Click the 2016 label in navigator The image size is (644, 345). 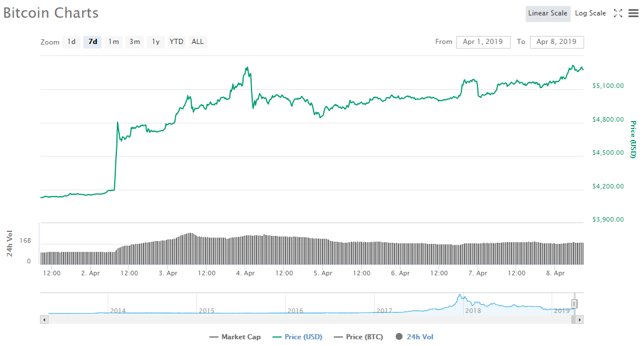[x=295, y=311]
